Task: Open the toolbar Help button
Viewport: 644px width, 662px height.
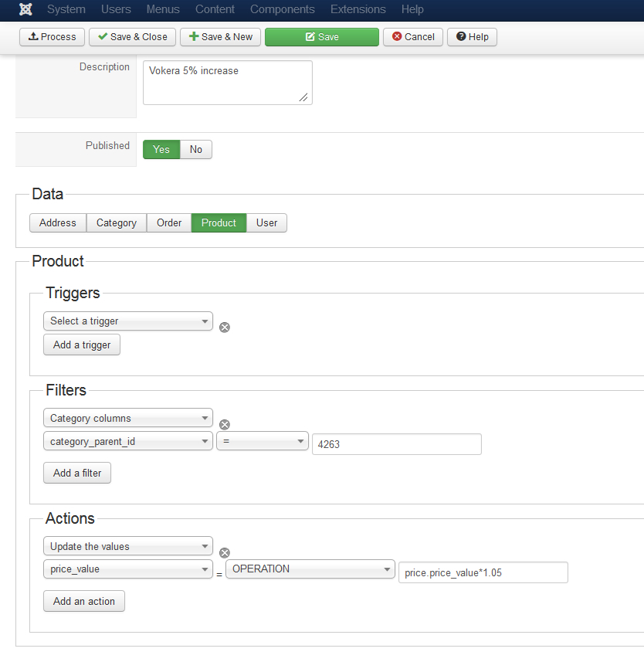Action: pyautogui.click(x=473, y=37)
